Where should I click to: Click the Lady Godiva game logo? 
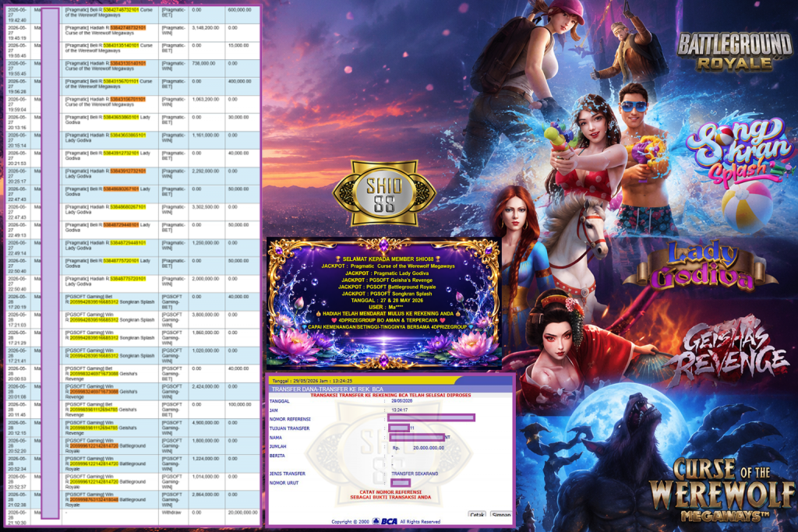point(701,266)
